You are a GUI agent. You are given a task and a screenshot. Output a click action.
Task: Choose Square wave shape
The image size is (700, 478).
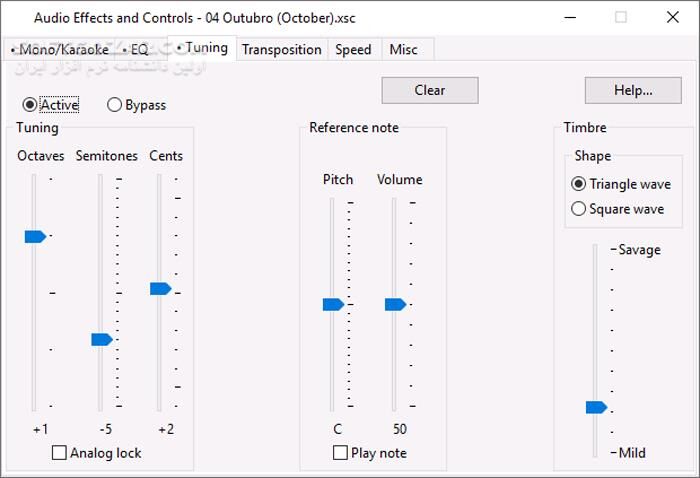pyautogui.click(x=579, y=209)
